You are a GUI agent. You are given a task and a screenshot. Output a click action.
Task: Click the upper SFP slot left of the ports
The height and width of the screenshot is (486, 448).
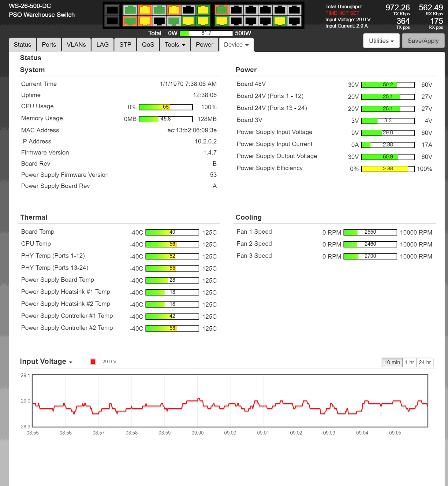coord(112,10)
